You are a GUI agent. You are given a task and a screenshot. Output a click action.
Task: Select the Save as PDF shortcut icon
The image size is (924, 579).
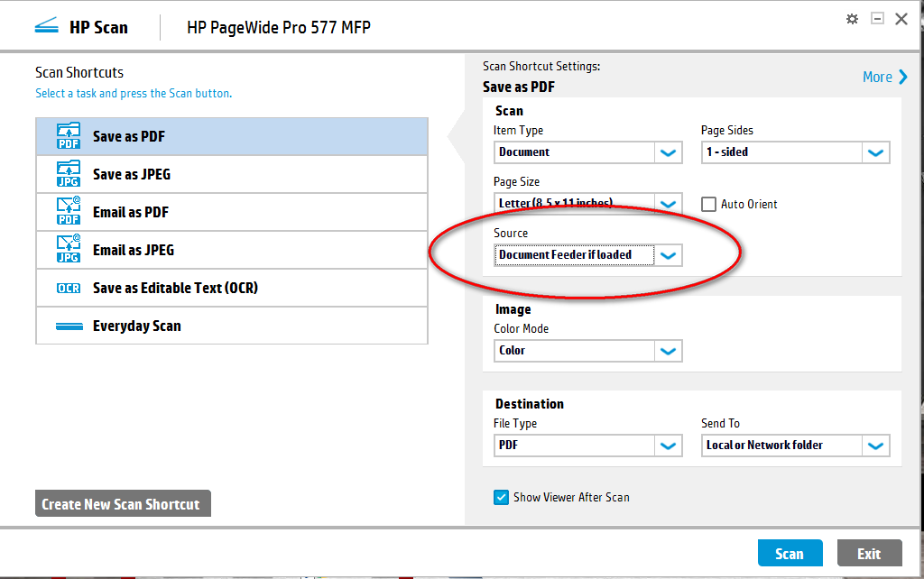tap(68, 135)
